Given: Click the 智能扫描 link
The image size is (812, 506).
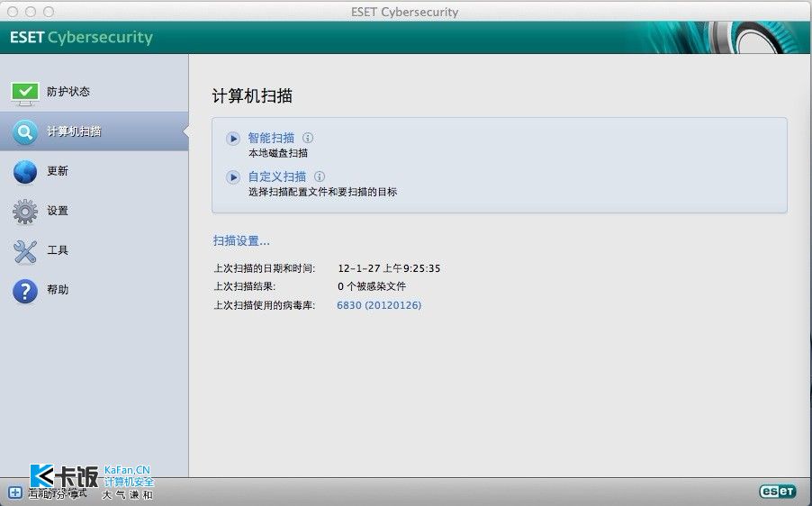Looking at the screenshot, I should (x=271, y=138).
